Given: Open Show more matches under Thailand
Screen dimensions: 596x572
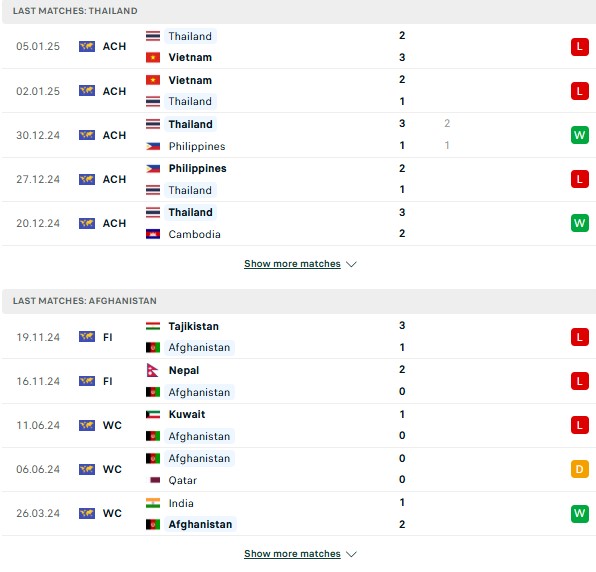Looking at the screenshot, I should [292, 264].
